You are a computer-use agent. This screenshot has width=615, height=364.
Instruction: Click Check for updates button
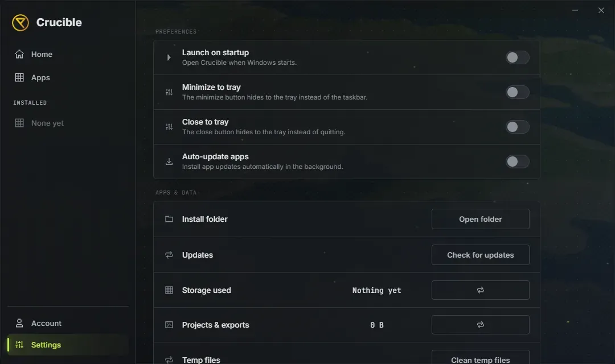[481, 255]
